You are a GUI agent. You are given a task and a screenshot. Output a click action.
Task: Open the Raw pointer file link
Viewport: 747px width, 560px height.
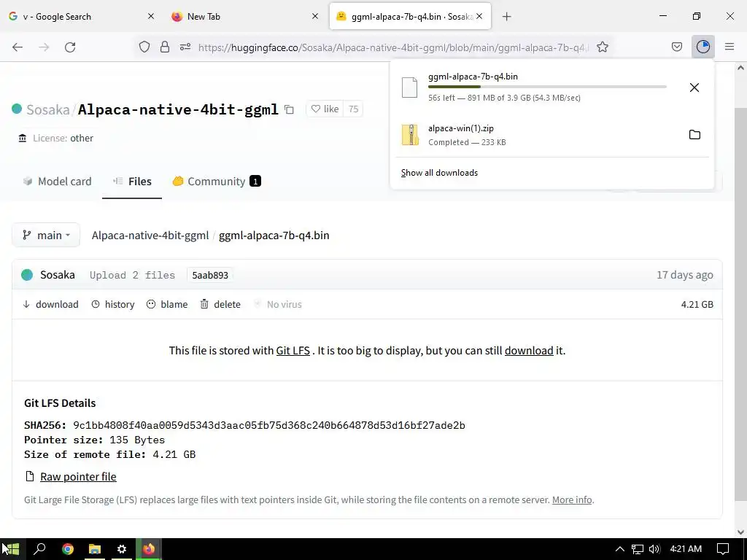coord(78,477)
